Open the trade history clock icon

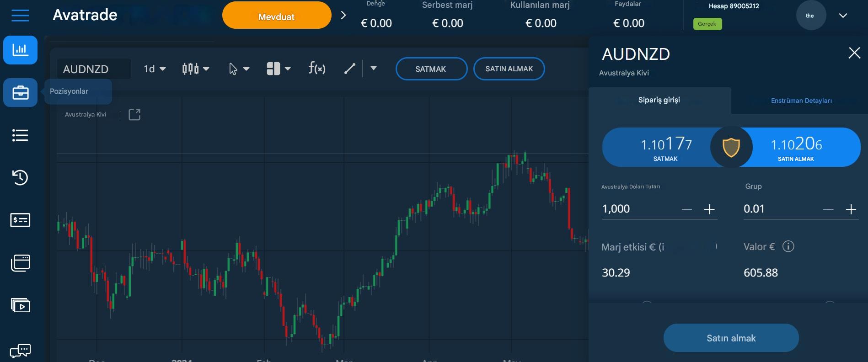coord(20,178)
